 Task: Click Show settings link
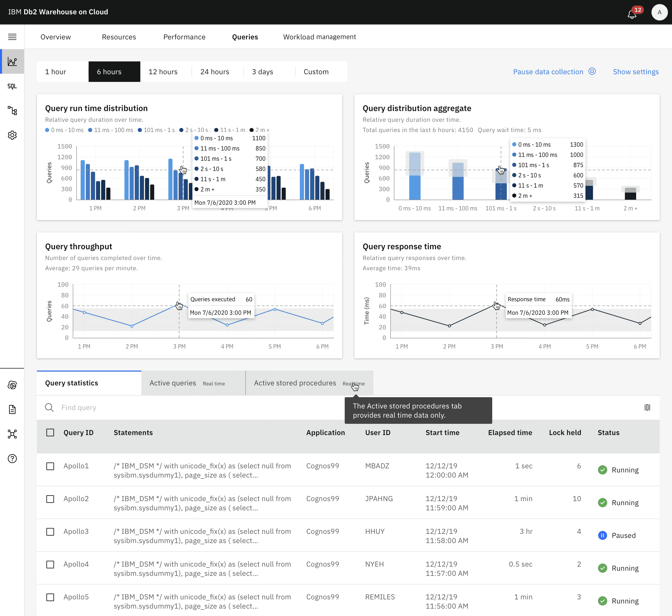(635, 72)
